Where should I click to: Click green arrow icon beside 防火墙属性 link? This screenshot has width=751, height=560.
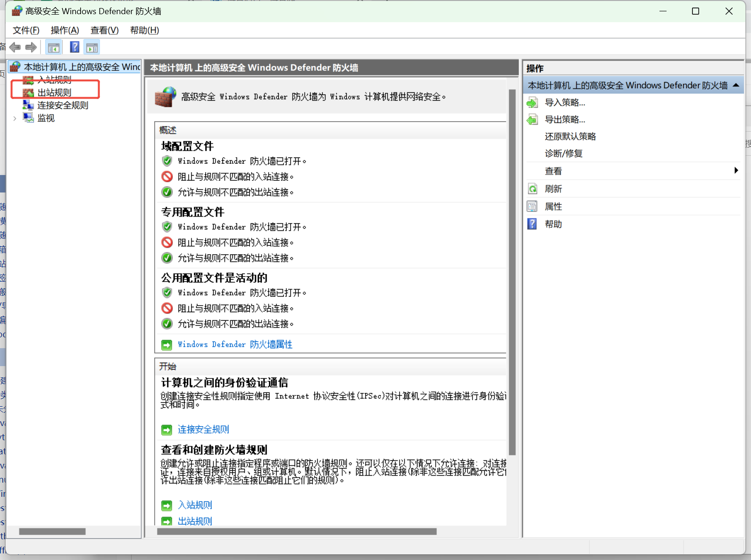(167, 345)
